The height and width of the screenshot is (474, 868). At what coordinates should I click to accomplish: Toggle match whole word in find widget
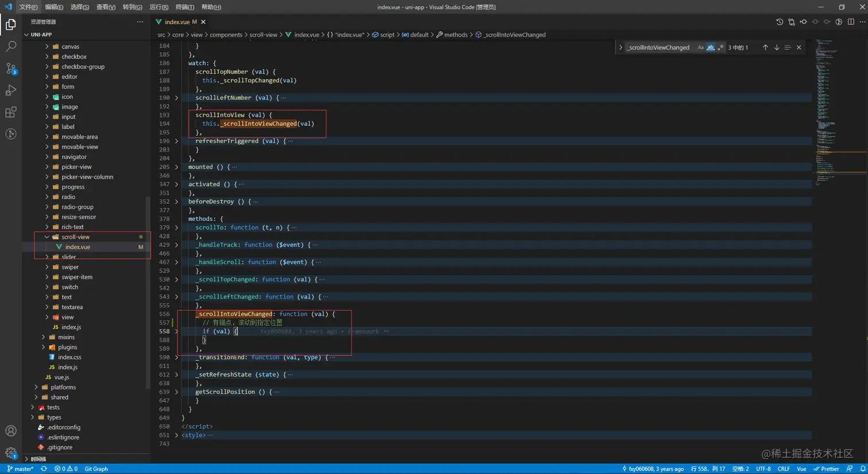711,48
